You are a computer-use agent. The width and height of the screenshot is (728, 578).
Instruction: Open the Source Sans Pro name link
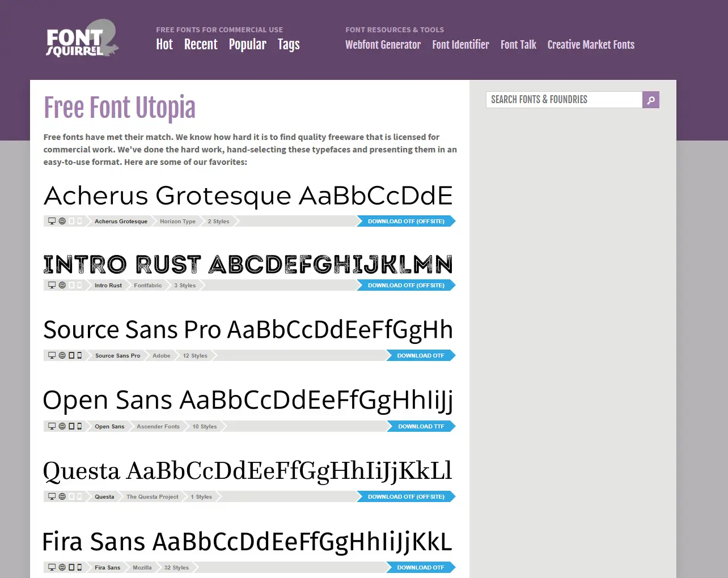tap(117, 355)
